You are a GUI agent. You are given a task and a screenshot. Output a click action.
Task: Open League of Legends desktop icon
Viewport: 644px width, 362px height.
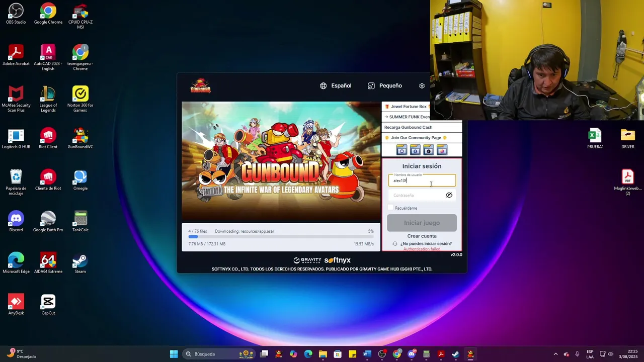(48, 99)
